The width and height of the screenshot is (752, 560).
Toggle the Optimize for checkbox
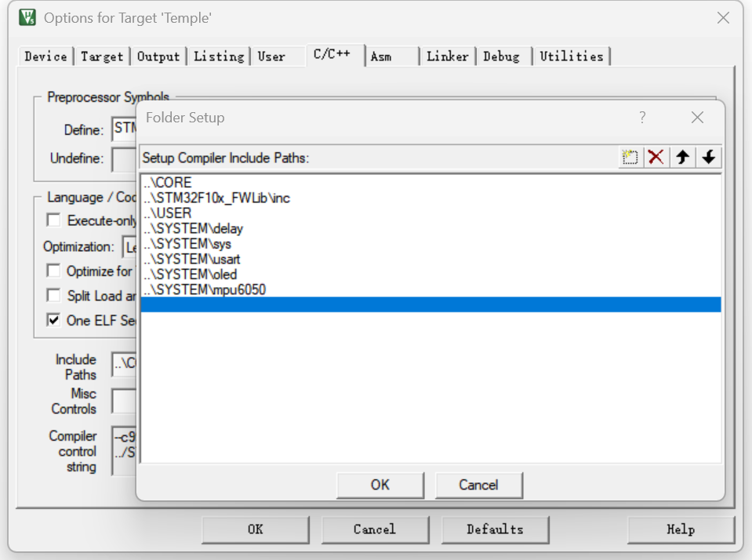coord(53,271)
